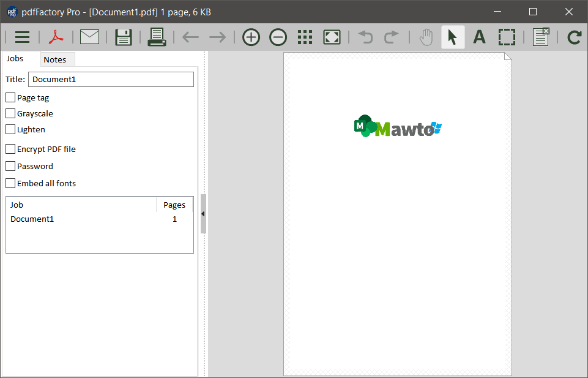The width and height of the screenshot is (588, 378).
Task: Enable the Lighten checkbox
Action: (x=10, y=129)
